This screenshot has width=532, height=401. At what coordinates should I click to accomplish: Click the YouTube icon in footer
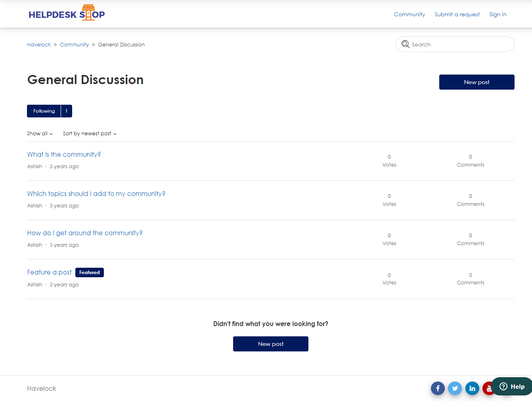point(487,388)
